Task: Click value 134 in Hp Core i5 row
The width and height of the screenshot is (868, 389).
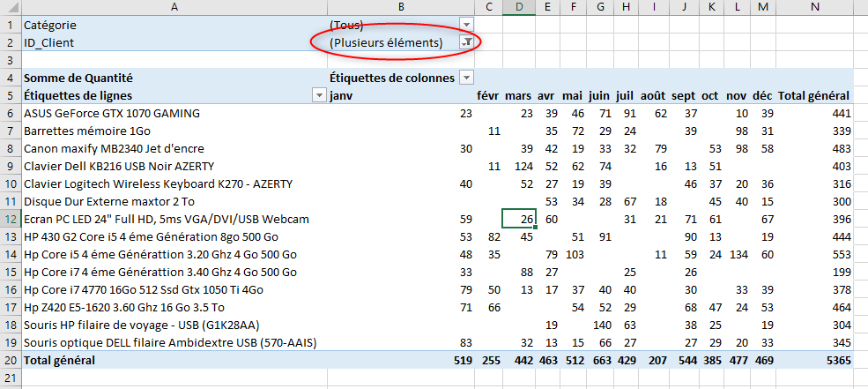Action: point(738,255)
